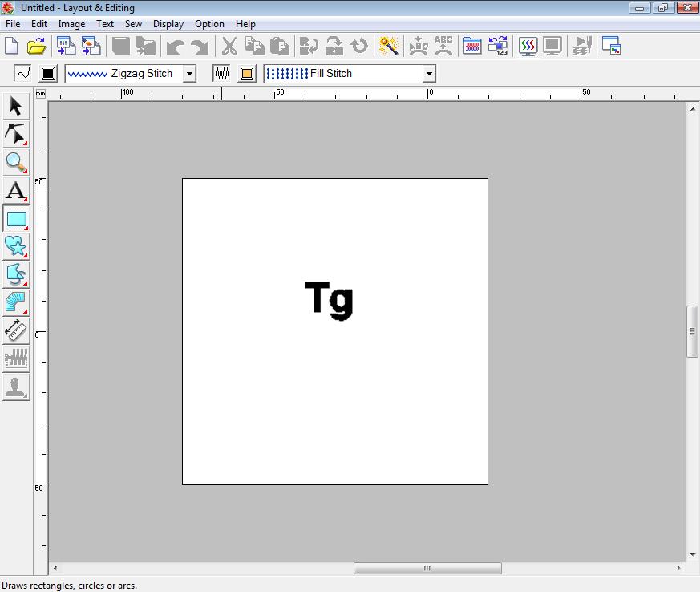Viewport: 700px width, 592px height.
Task: Click the realistic preview gray monitor icon
Action: [x=552, y=46]
